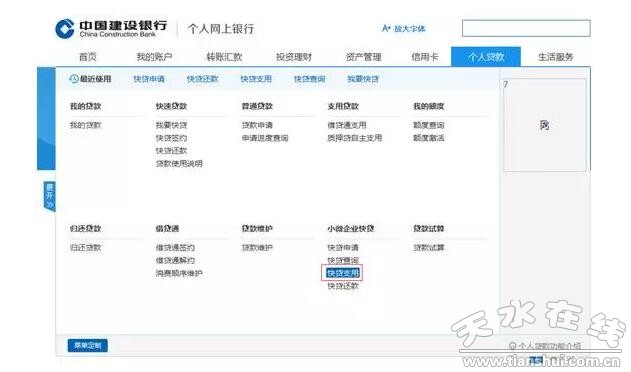Click the 最近使用 clock icon
Screen dimensions: 631x372
(74, 79)
